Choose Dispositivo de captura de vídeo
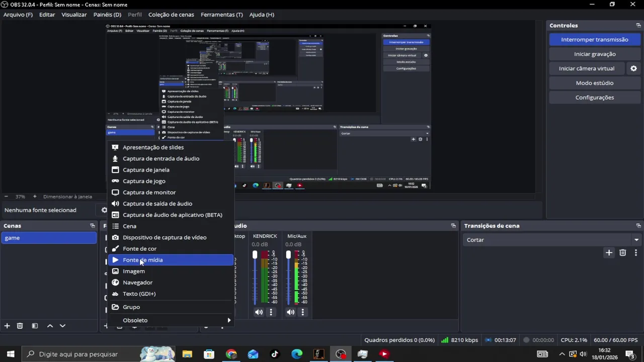Viewport: 644px width, 362px height. [x=171, y=237]
